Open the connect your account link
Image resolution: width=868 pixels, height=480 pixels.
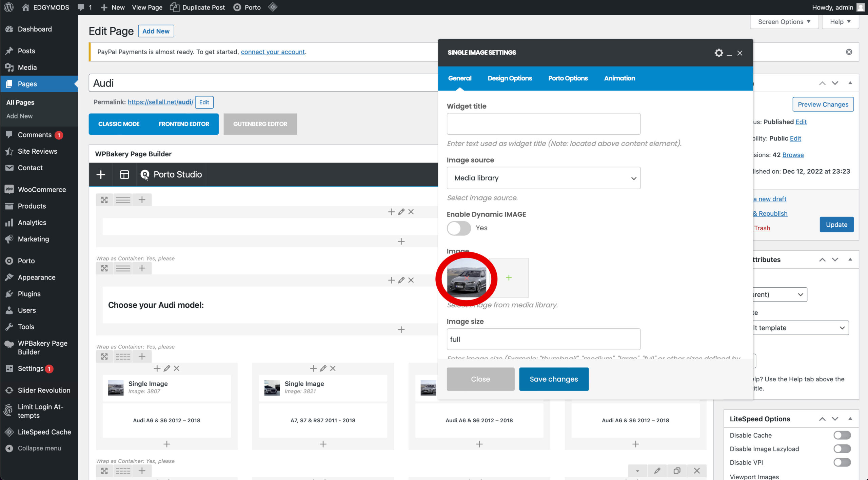(273, 52)
